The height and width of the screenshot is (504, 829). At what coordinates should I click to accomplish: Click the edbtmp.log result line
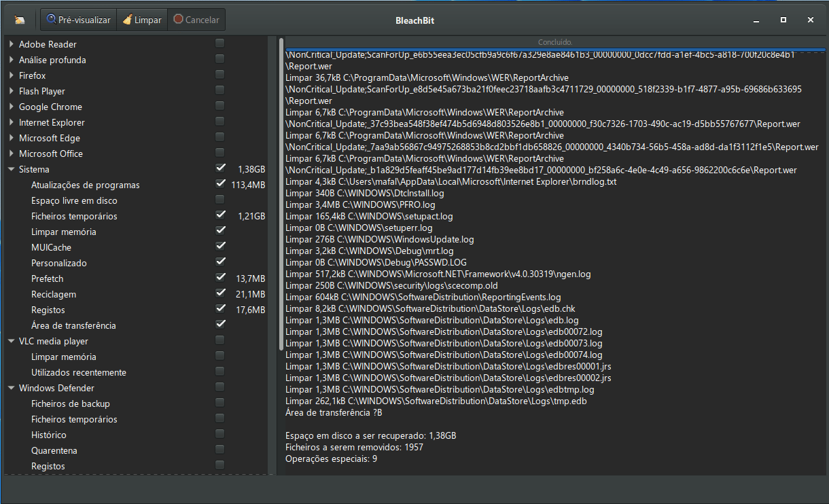point(440,389)
